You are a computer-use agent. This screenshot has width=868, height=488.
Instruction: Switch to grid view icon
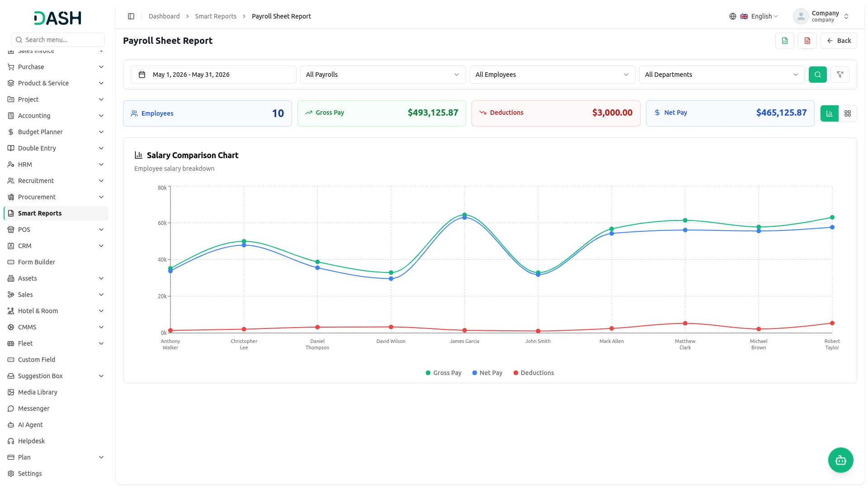coord(848,113)
